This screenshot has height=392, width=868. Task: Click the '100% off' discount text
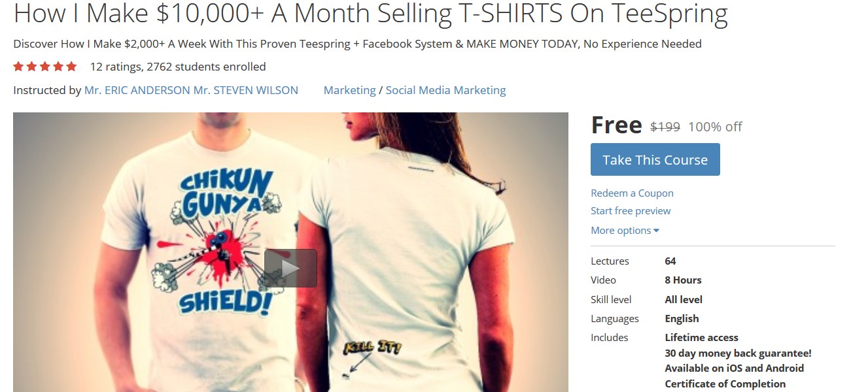pyautogui.click(x=715, y=127)
